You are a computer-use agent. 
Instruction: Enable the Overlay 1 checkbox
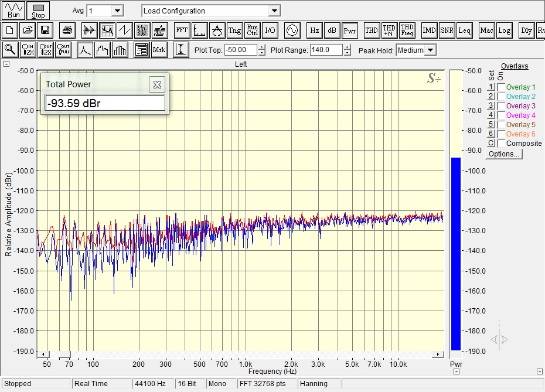[x=501, y=87]
